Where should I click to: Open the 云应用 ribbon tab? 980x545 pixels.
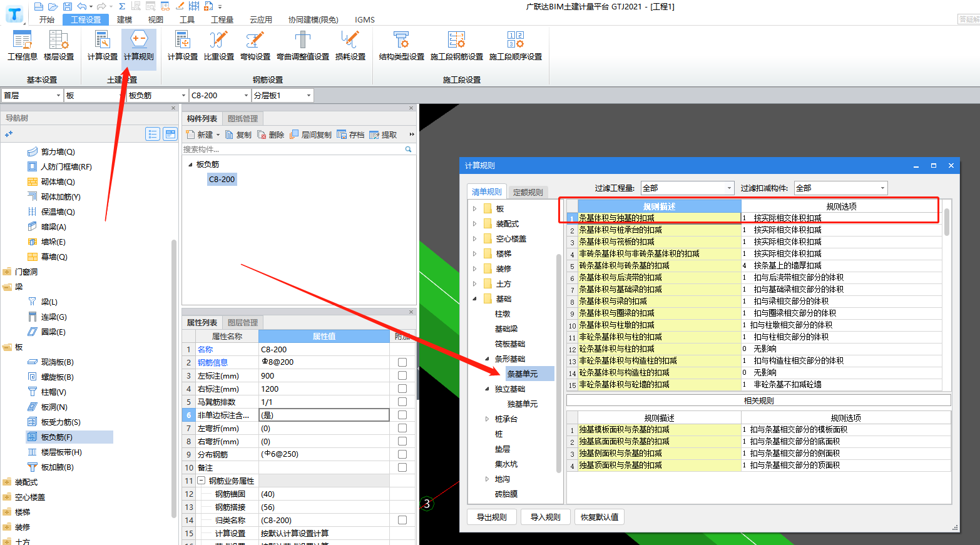click(x=261, y=19)
